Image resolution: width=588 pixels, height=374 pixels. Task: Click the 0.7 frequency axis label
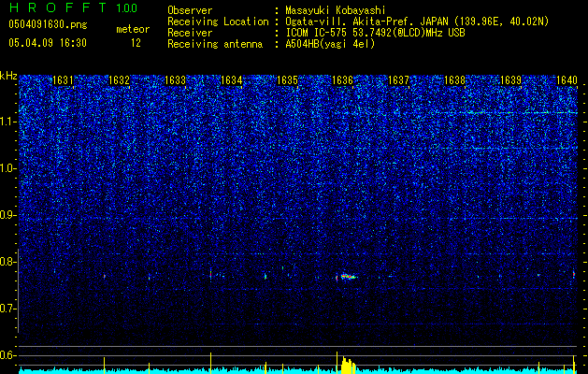click(x=8, y=309)
